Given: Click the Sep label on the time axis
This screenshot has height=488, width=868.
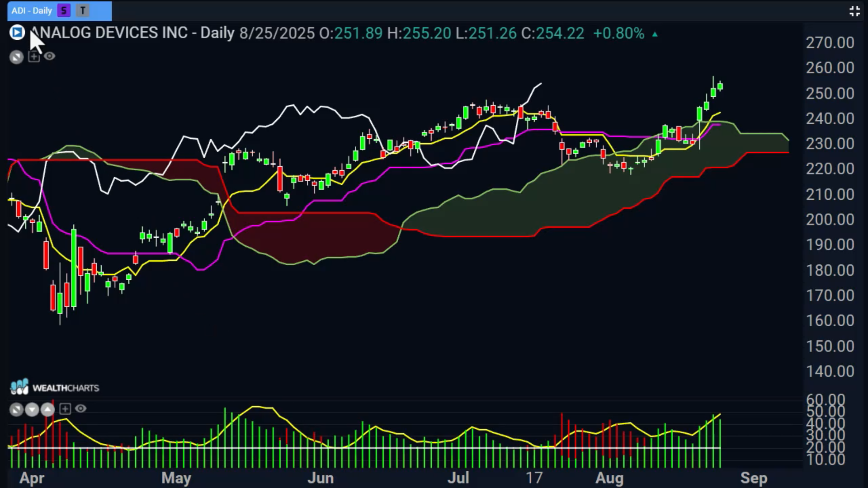Looking at the screenshot, I should click(x=754, y=478).
